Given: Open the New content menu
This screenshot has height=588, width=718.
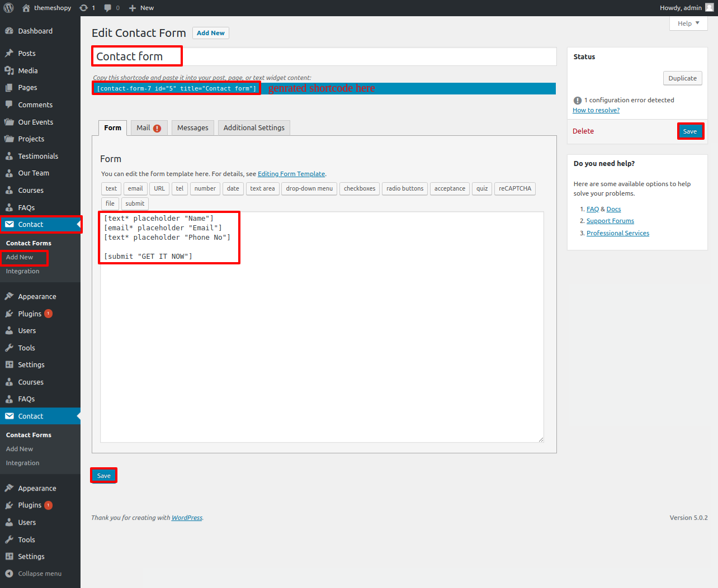Looking at the screenshot, I should [x=141, y=8].
